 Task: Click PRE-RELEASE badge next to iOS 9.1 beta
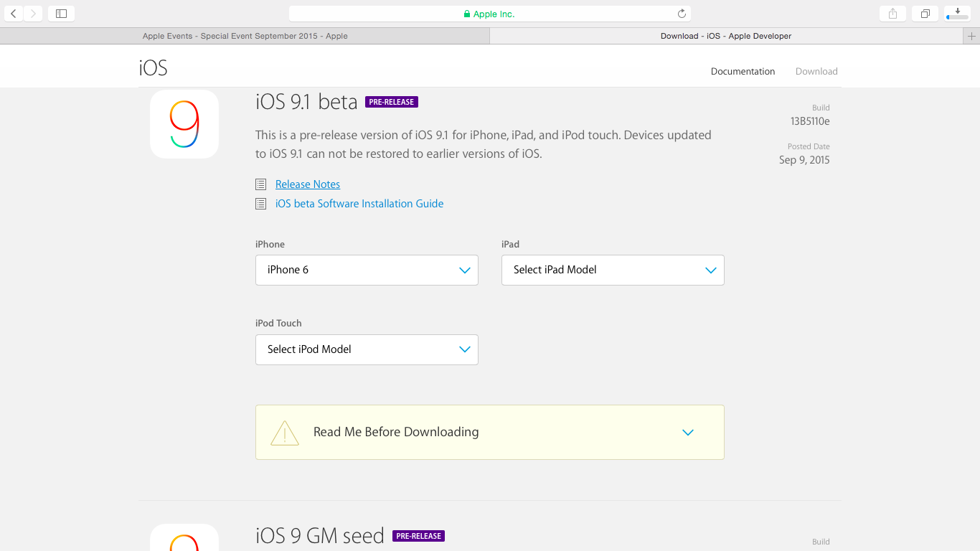[x=392, y=102]
